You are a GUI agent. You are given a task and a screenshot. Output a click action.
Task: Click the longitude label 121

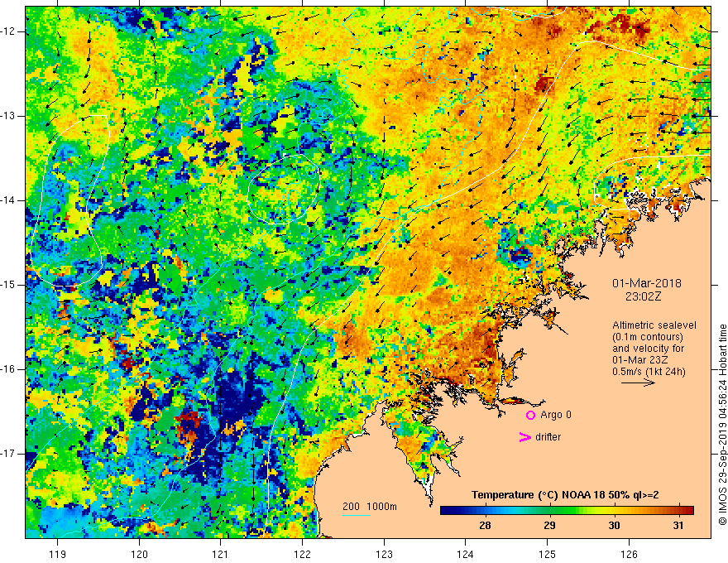click(221, 554)
